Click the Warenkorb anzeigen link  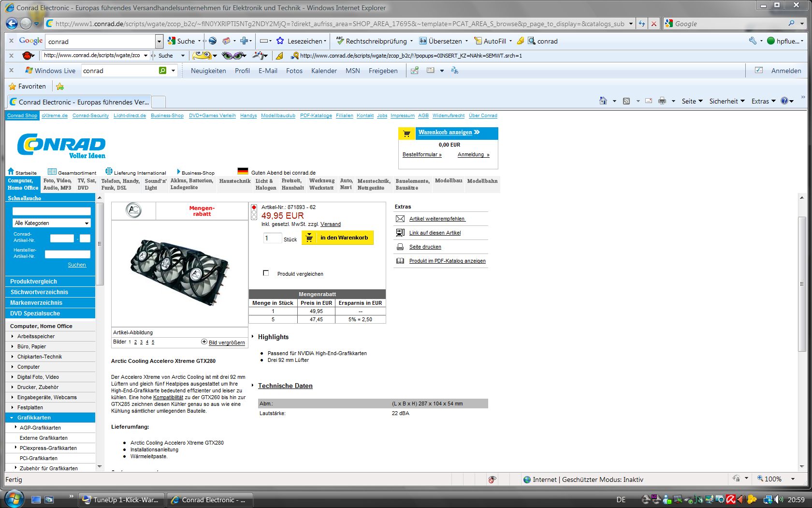pyautogui.click(x=445, y=132)
